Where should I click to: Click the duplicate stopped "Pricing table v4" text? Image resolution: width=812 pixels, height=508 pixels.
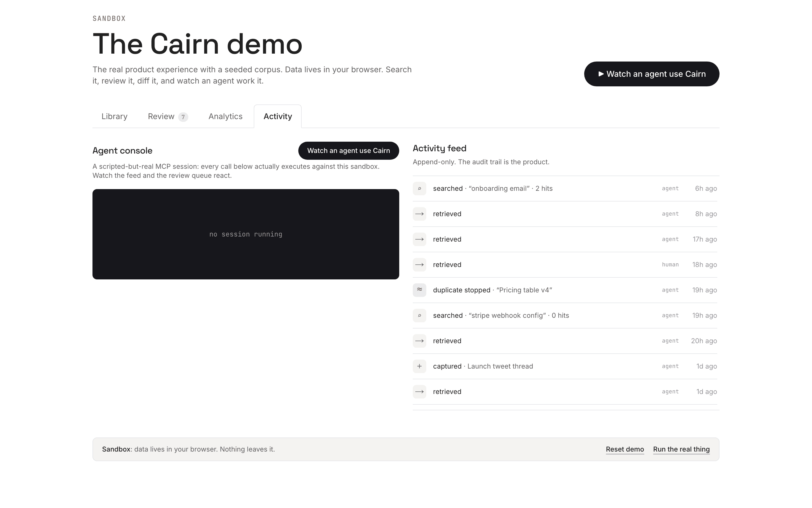[492, 290]
